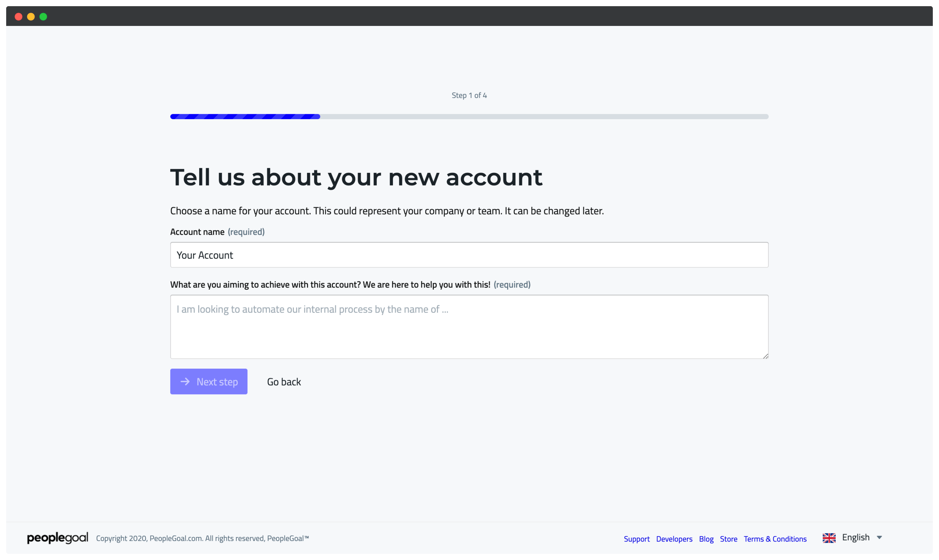Click the Account name input field
The height and width of the screenshot is (560, 939).
coord(469,255)
